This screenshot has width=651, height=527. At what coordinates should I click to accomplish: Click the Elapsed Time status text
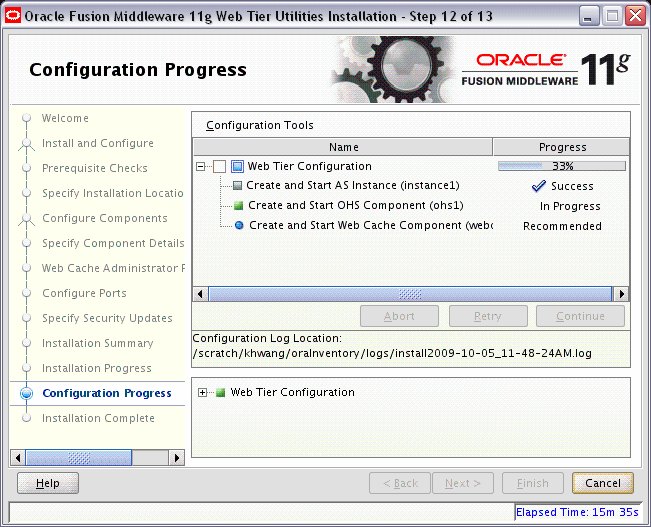coord(577,512)
